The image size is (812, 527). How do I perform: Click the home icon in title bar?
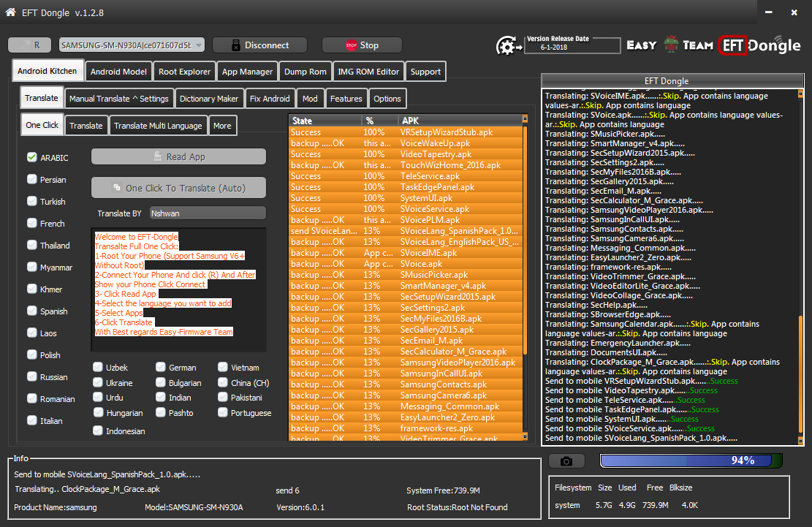[x=10, y=12]
